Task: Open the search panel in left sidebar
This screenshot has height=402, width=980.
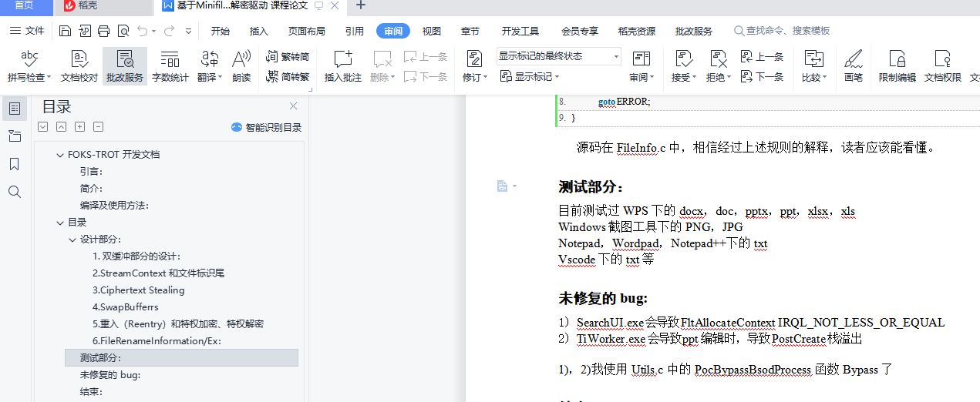Action: click(x=15, y=192)
